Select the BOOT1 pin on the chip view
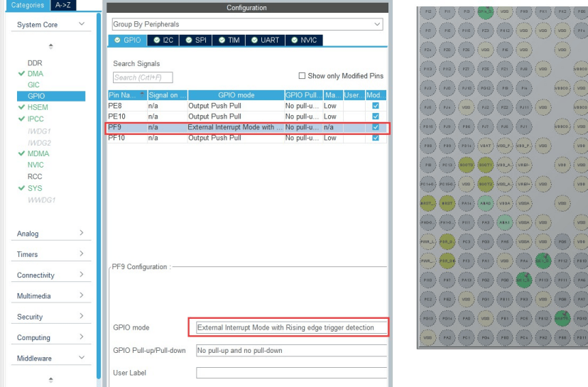This screenshot has height=387, width=588. click(x=485, y=165)
